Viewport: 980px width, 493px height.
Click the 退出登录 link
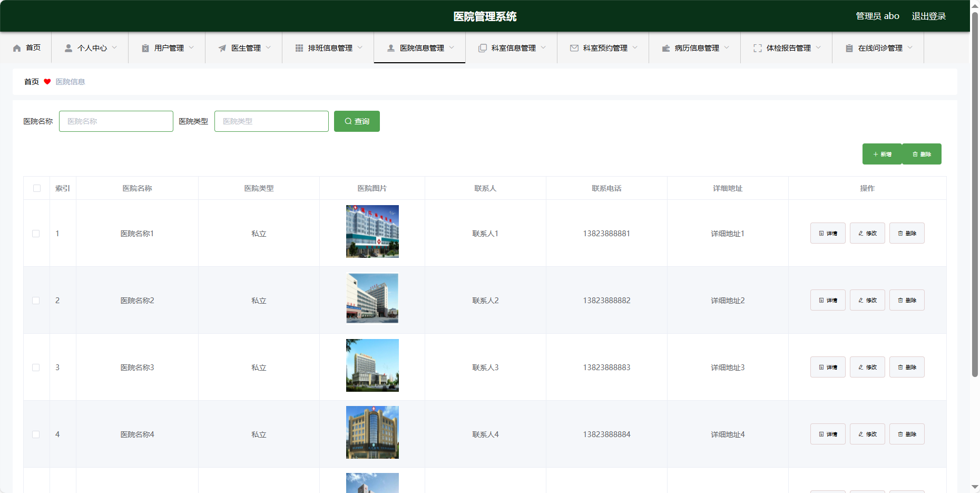pyautogui.click(x=929, y=16)
